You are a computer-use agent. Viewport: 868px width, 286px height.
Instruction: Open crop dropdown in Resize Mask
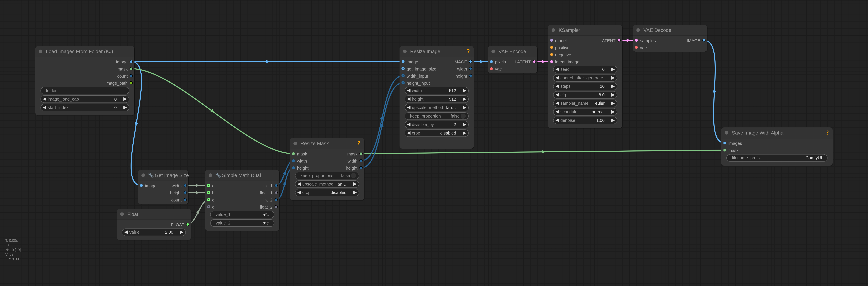click(x=327, y=193)
